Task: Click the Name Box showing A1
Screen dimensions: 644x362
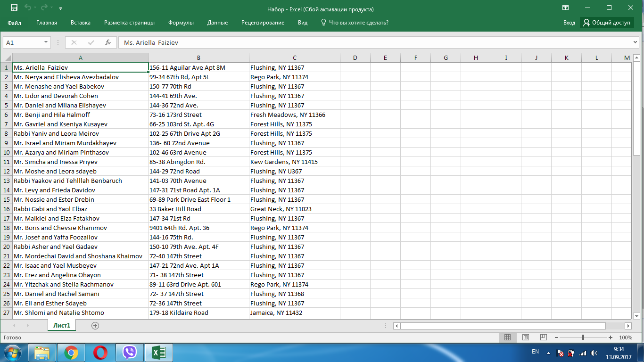Action: pos(23,42)
